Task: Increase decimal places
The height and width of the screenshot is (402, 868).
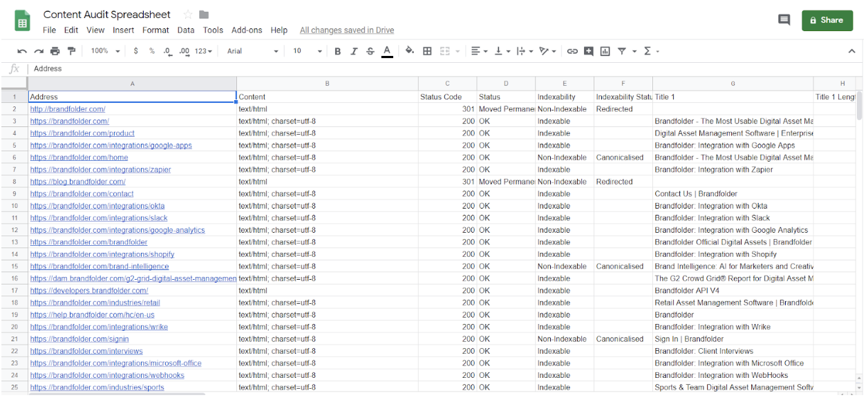Action: pos(185,51)
